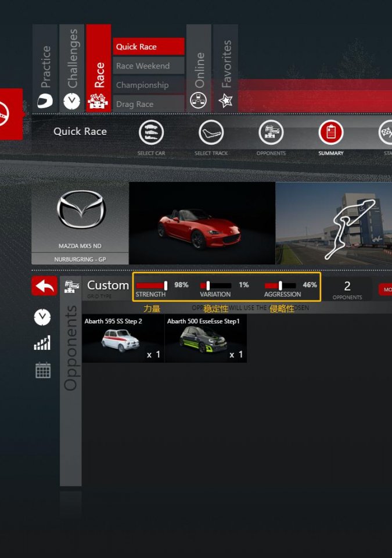Select the red Race tab
The image size is (392, 558).
click(99, 67)
